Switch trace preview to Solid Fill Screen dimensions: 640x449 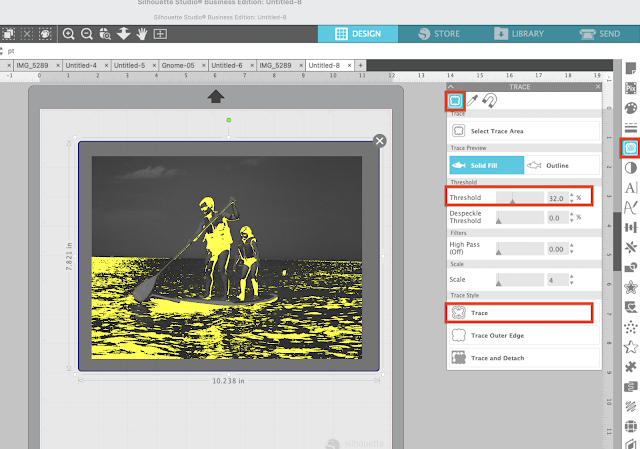pyautogui.click(x=487, y=165)
